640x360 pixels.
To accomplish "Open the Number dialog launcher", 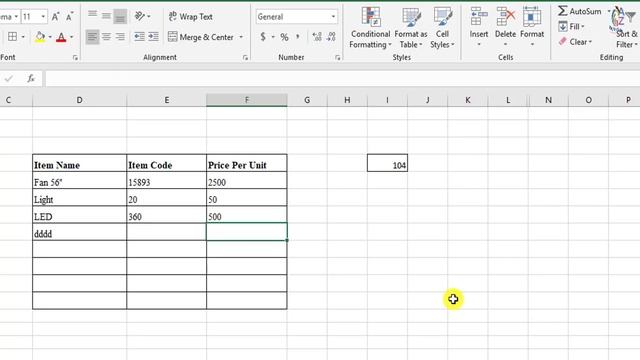I will coord(338,58).
